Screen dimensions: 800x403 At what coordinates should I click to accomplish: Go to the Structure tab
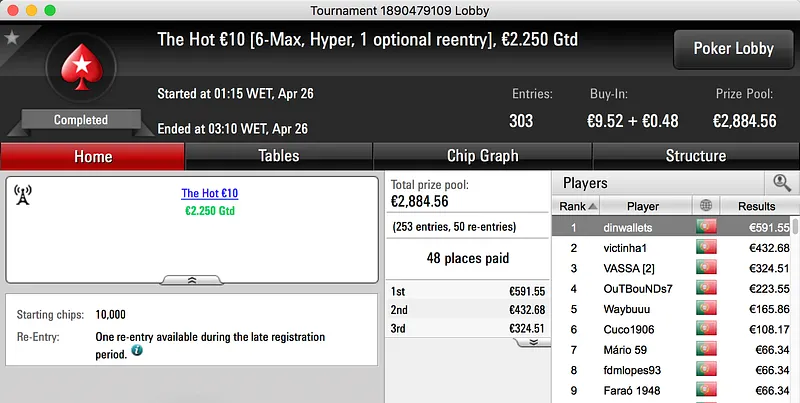click(x=695, y=156)
